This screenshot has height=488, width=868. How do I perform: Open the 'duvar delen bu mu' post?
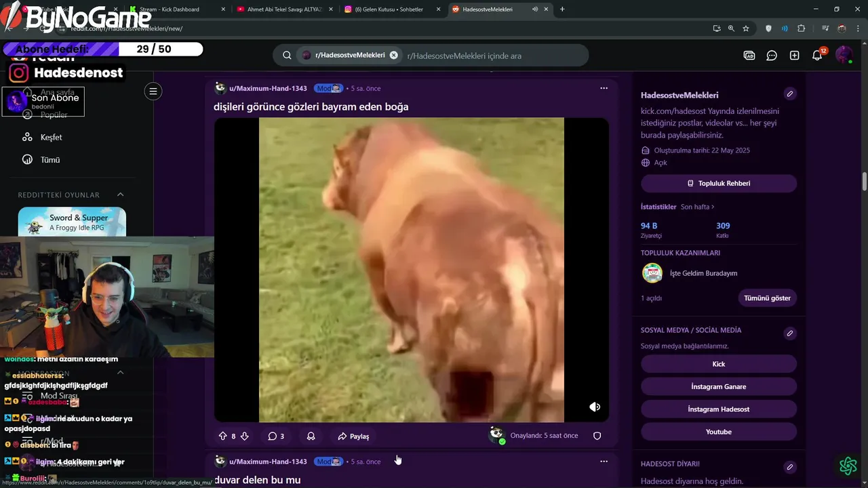click(x=257, y=480)
